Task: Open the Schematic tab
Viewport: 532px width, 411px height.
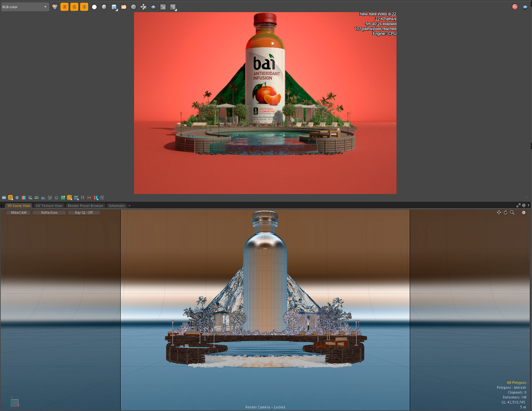Action: 116,206
